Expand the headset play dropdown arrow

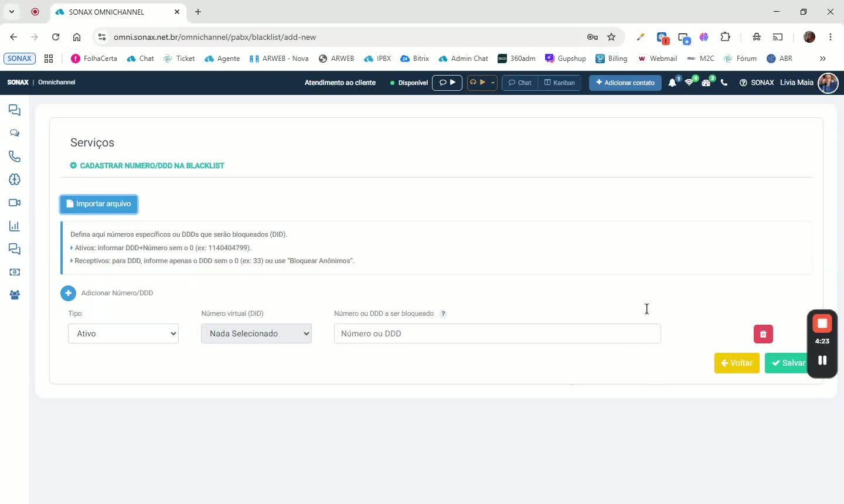(493, 83)
